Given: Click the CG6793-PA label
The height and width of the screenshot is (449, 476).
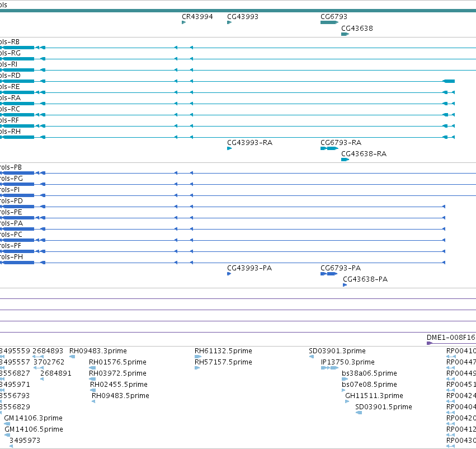Looking at the screenshot, I should tap(341, 268).
